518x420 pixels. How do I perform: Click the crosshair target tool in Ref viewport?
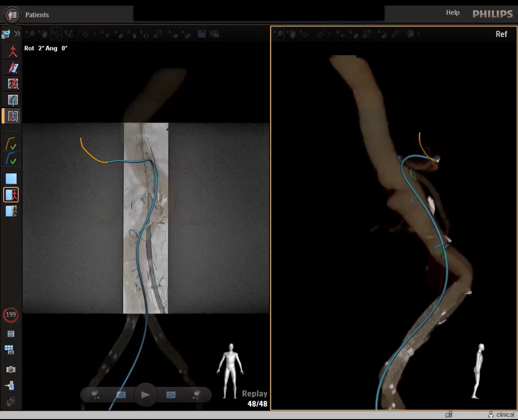click(320, 34)
